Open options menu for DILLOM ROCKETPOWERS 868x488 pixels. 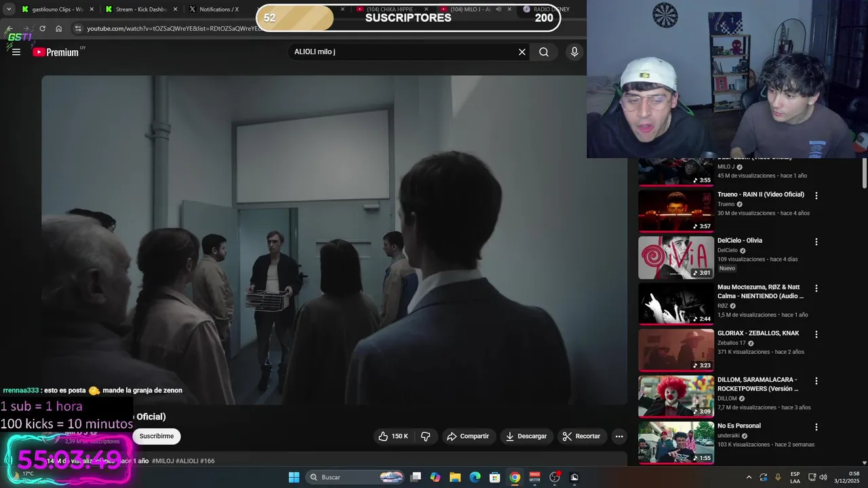tap(816, 381)
